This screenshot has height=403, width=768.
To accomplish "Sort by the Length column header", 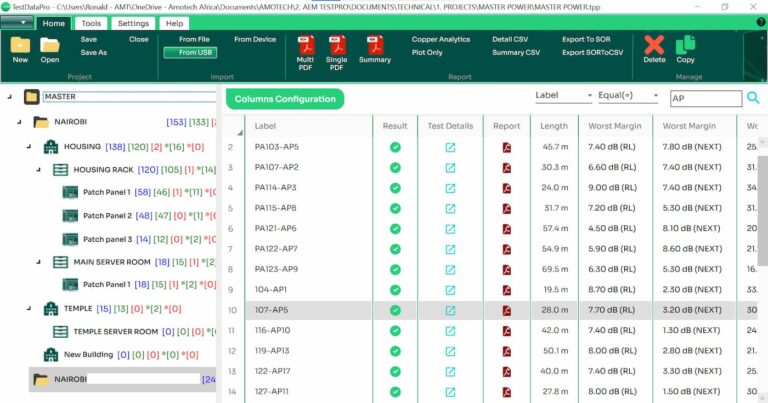I will [554, 126].
